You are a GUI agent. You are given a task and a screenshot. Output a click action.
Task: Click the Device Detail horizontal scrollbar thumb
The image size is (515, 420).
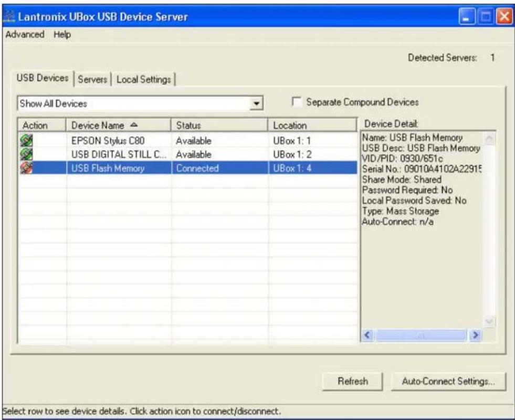point(422,335)
